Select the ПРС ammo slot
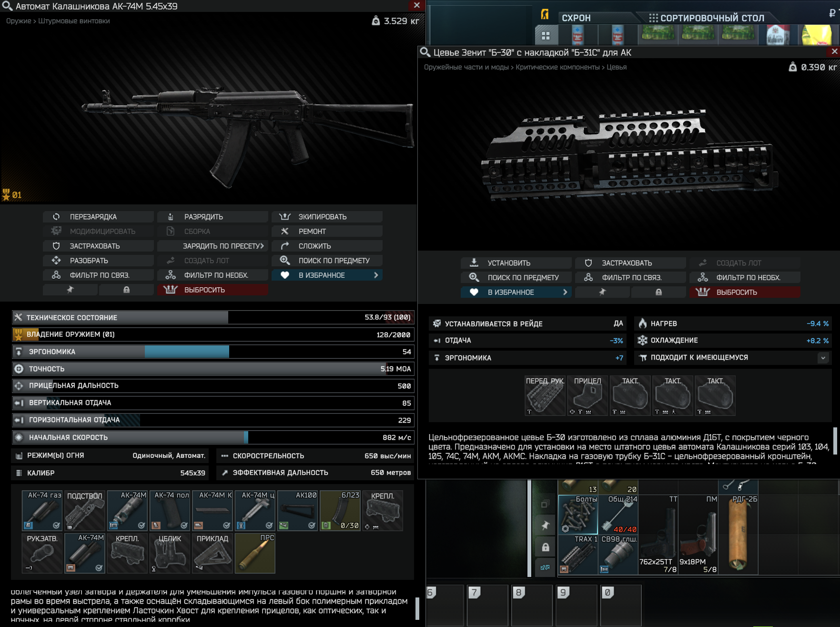 pyautogui.click(x=255, y=553)
